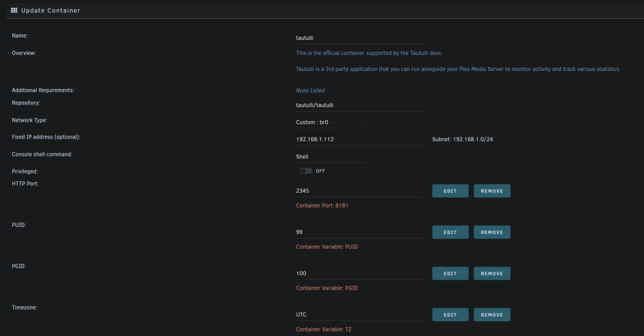The height and width of the screenshot is (336, 644).
Task: Edit the HTTP Port setting
Action: 450,191
